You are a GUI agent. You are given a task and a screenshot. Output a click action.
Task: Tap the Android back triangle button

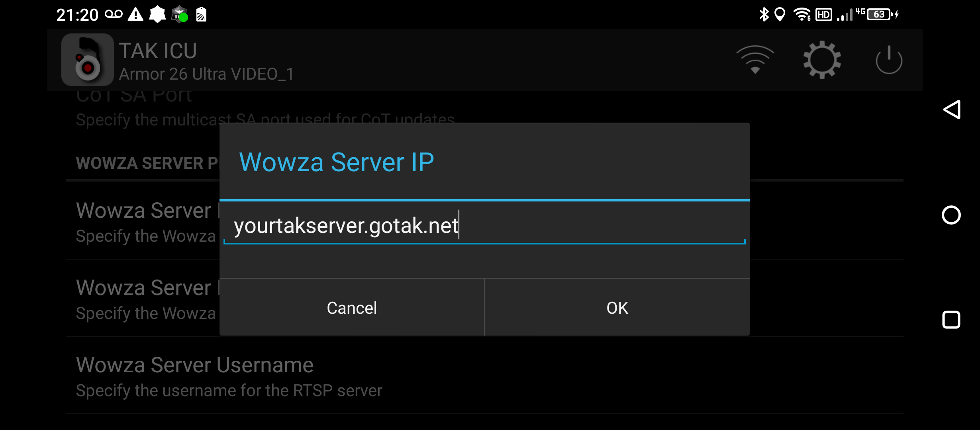point(952,109)
